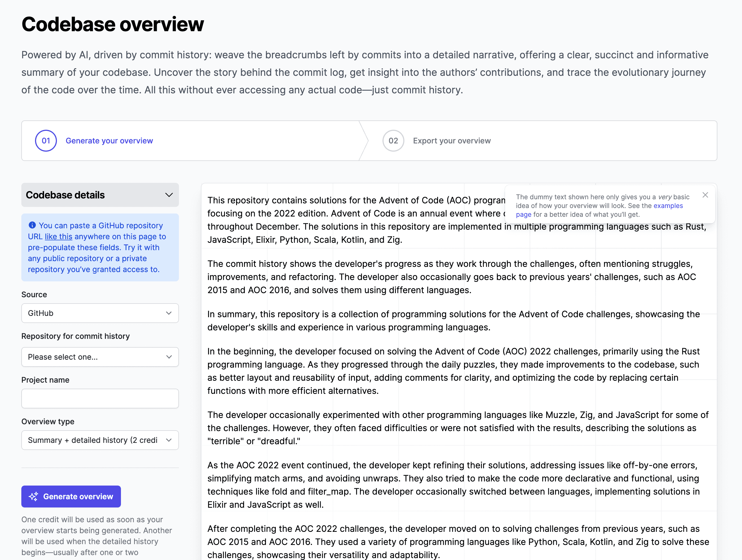The width and height of the screenshot is (742, 560).
Task: Click sparkle icon on Generate overview button
Action: click(x=34, y=496)
